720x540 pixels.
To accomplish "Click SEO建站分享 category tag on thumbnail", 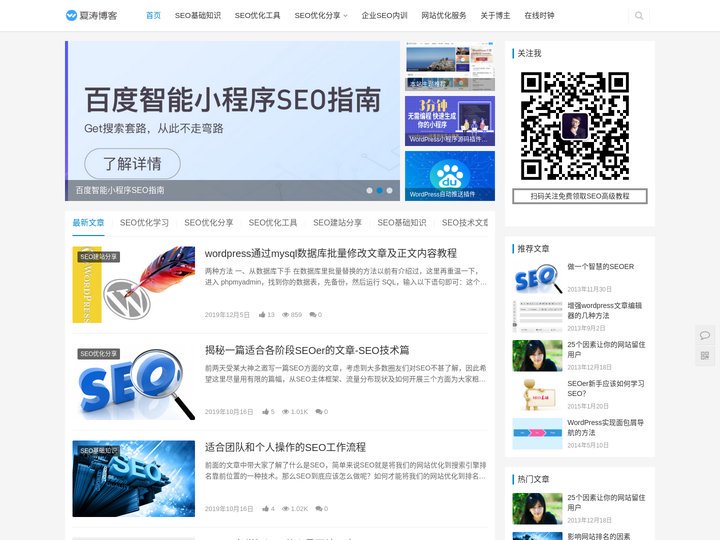I will pos(99,257).
